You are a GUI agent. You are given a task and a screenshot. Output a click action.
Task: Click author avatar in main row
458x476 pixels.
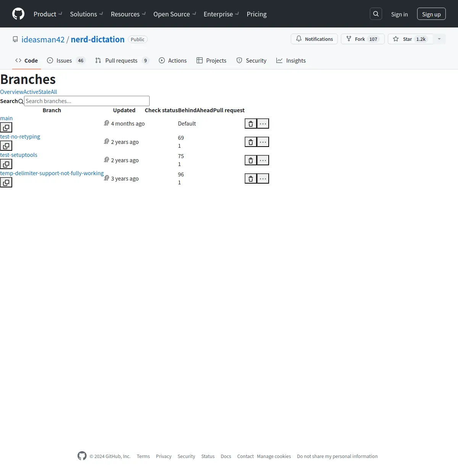pos(106,123)
